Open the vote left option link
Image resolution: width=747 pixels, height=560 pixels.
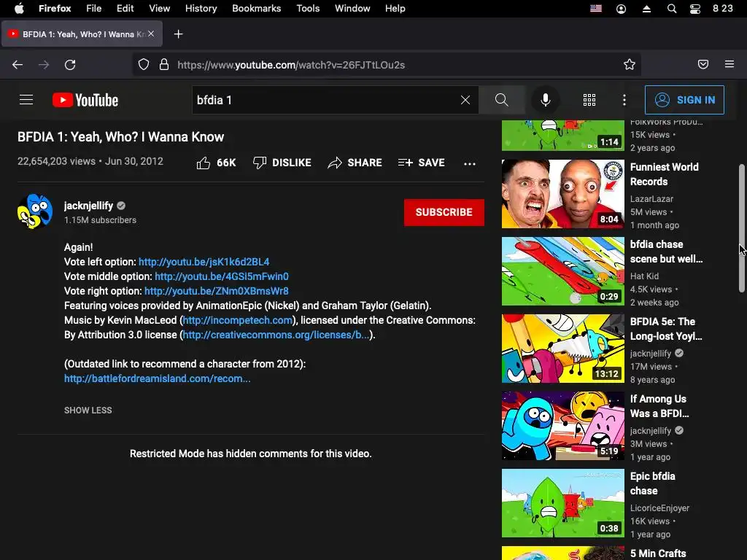click(x=204, y=262)
